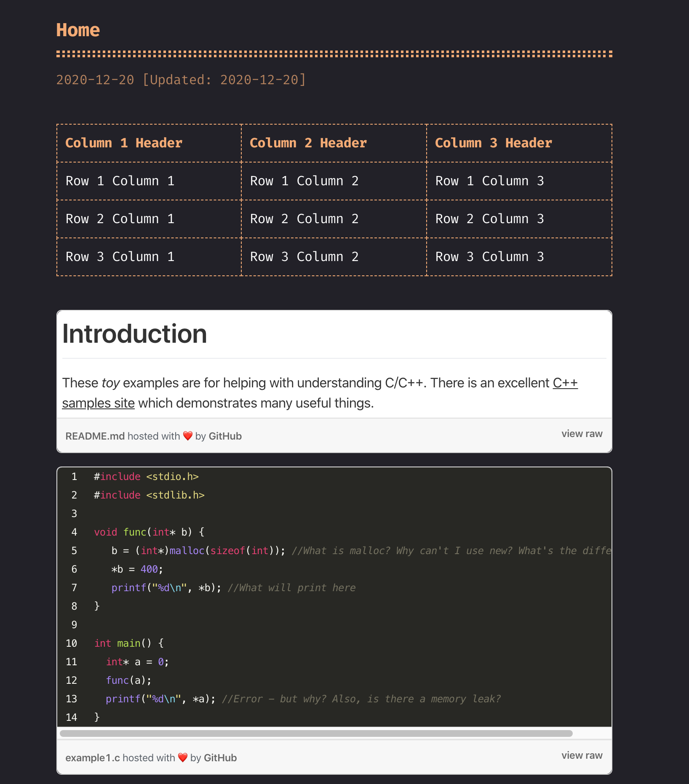Click the Row 3 Column 1 table cell
689x784 pixels.
click(x=120, y=256)
